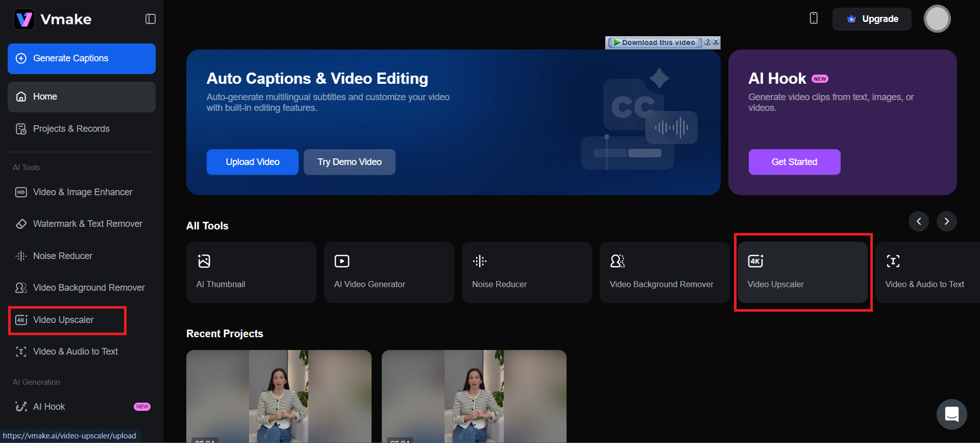This screenshot has width=980, height=443.
Task: Click the Try Demo Video button
Action: 350,162
